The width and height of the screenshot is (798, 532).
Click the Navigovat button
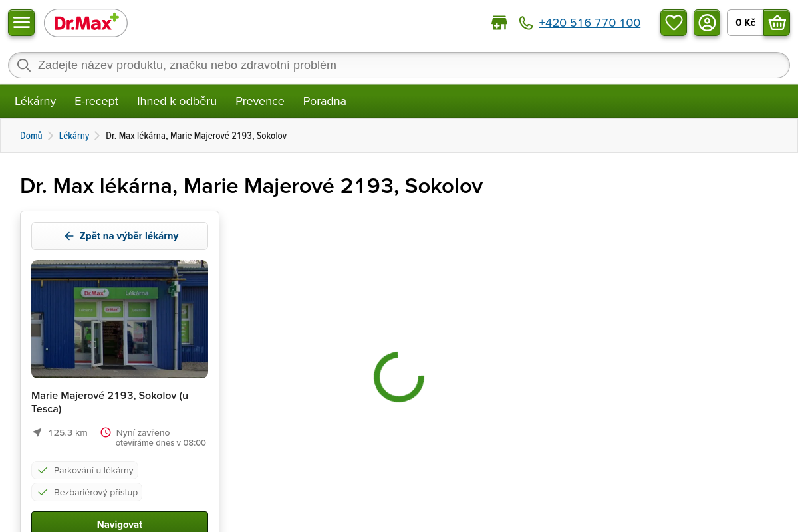(120, 523)
